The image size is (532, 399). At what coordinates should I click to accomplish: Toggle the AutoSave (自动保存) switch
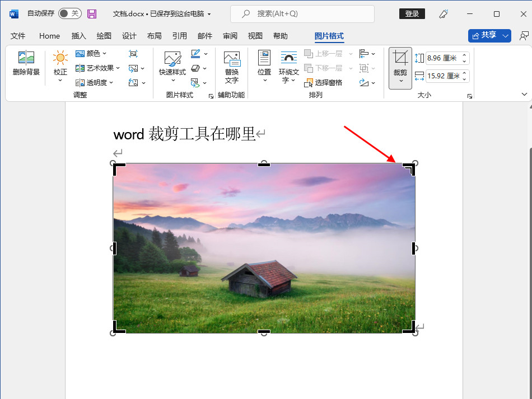tap(69, 13)
